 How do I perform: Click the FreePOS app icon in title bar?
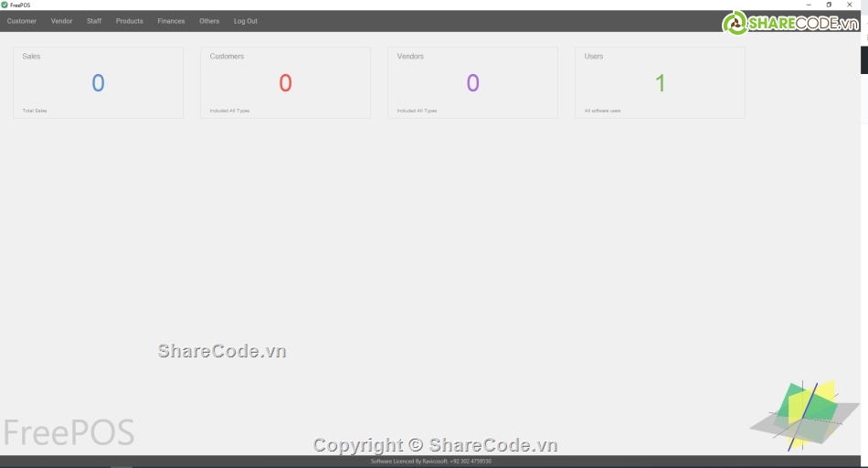[x=5, y=5]
